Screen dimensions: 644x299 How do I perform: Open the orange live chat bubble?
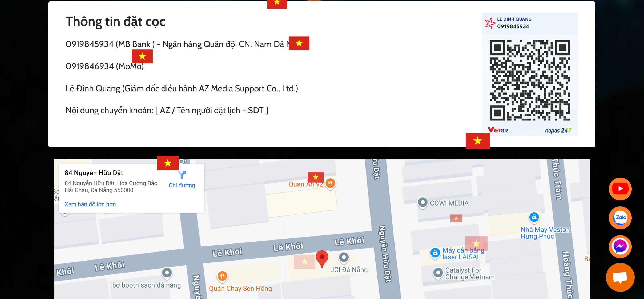[x=620, y=277]
